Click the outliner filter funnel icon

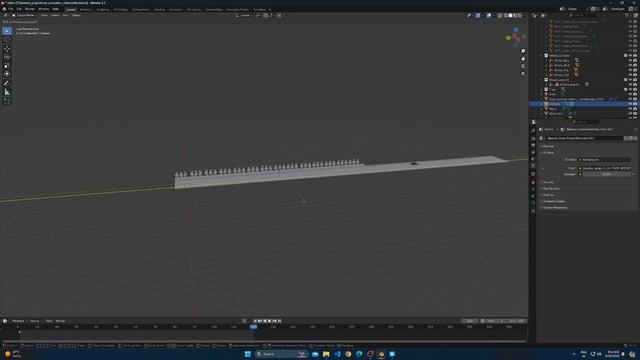pyautogui.click(x=627, y=16)
